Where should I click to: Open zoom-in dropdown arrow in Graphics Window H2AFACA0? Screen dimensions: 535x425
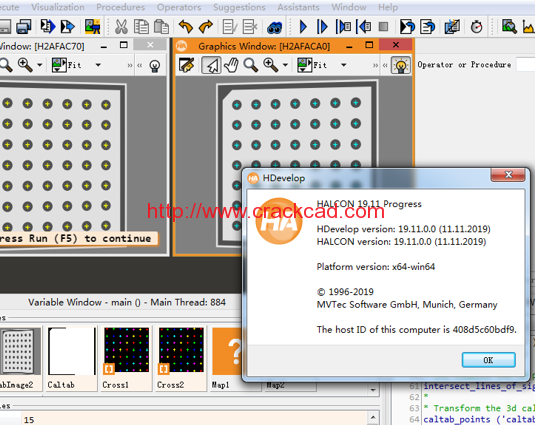(x=285, y=65)
